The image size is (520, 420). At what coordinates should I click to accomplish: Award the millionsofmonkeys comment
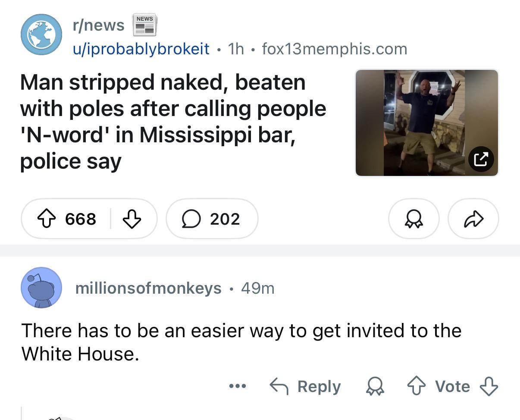[x=375, y=386]
